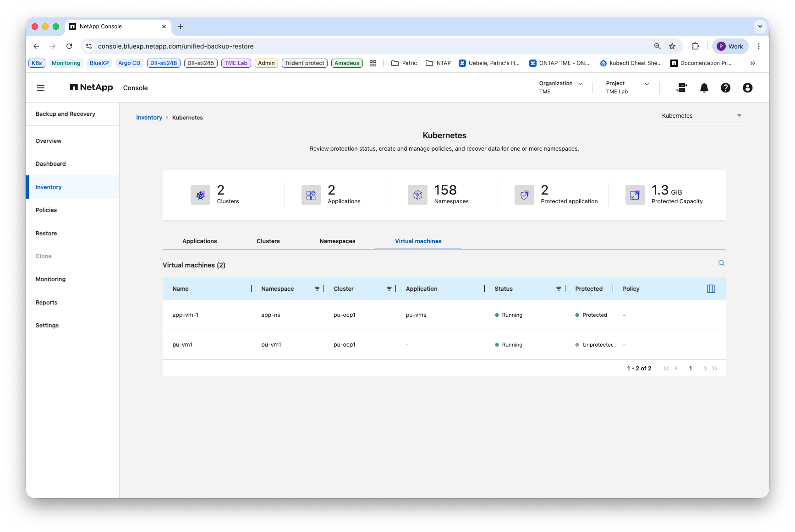Switch to the Applications tab
Image resolution: width=795 pixels, height=532 pixels.
tap(200, 241)
